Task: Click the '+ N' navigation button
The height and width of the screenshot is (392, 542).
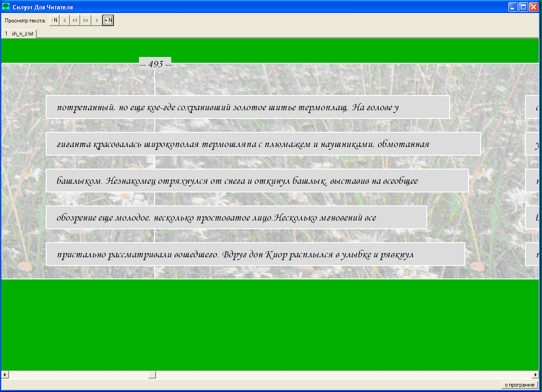Action: point(108,21)
